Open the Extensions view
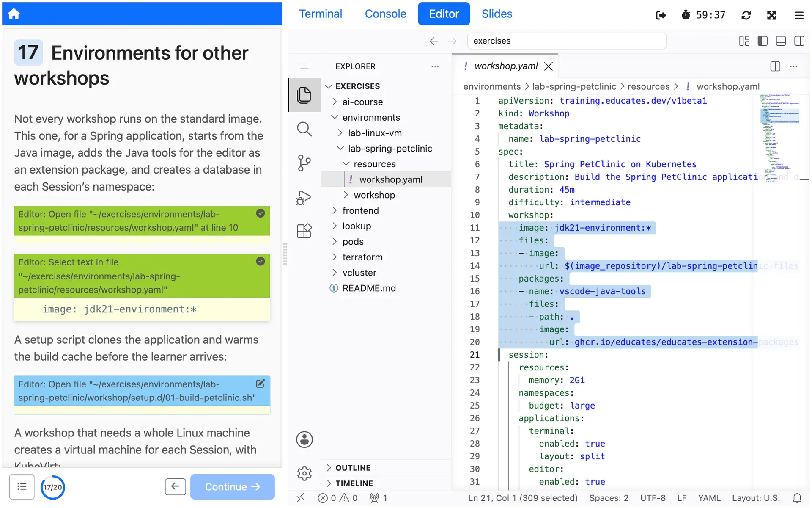Image resolution: width=812 pixels, height=508 pixels. [x=304, y=231]
